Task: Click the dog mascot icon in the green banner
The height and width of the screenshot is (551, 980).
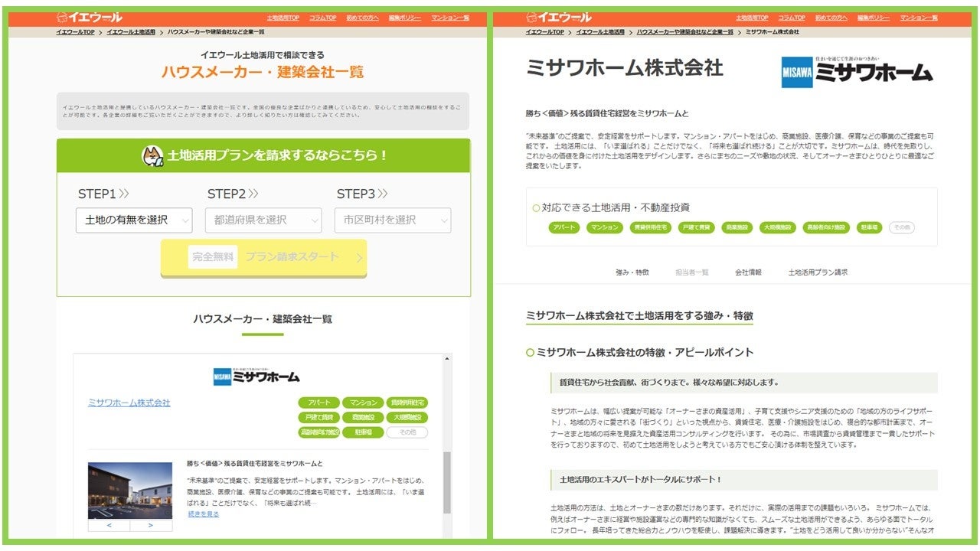Action: click(152, 155)
